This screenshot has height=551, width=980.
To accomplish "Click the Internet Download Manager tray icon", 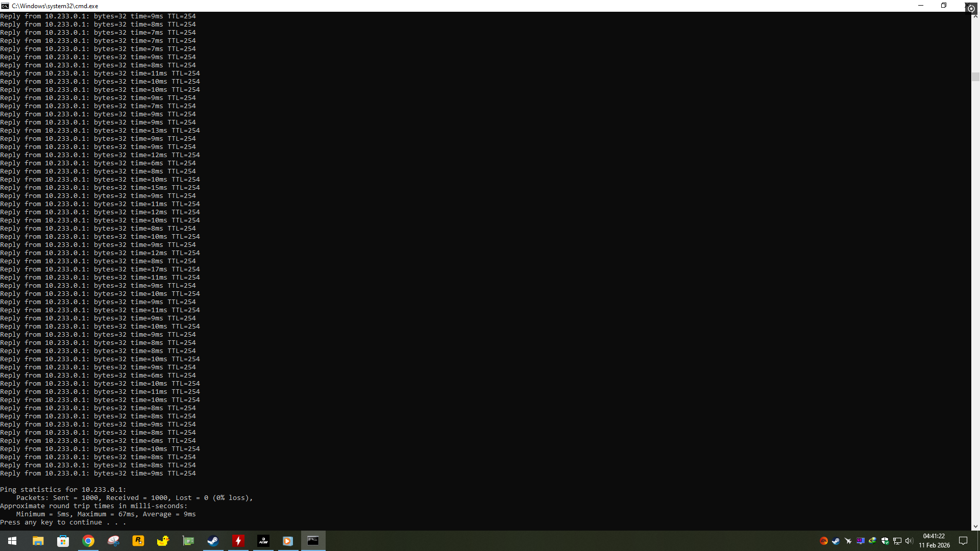I will pos(872,541).
